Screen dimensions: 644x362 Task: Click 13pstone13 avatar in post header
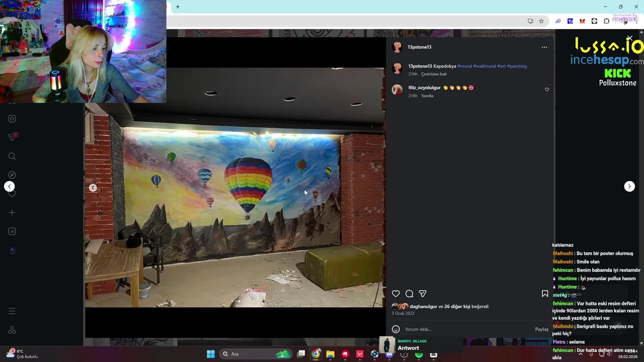click(397, 47)
